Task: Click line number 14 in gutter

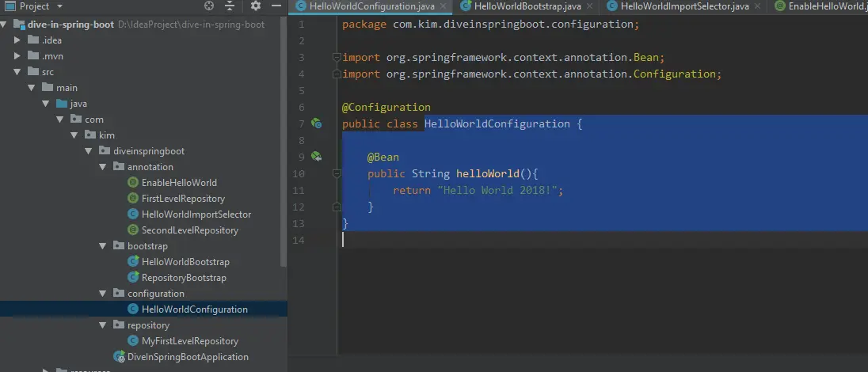Action: pyautogui.click(x=298, y=241)
